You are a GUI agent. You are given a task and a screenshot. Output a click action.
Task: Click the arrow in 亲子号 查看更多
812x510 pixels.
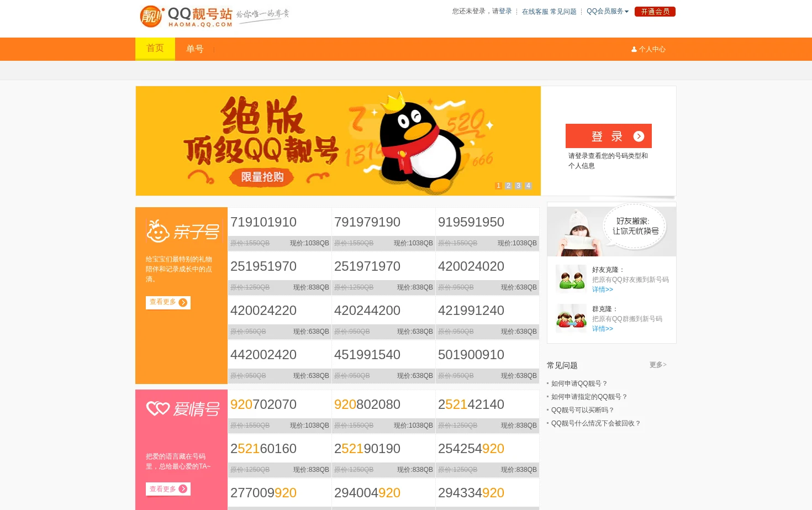tap(183, 302)
